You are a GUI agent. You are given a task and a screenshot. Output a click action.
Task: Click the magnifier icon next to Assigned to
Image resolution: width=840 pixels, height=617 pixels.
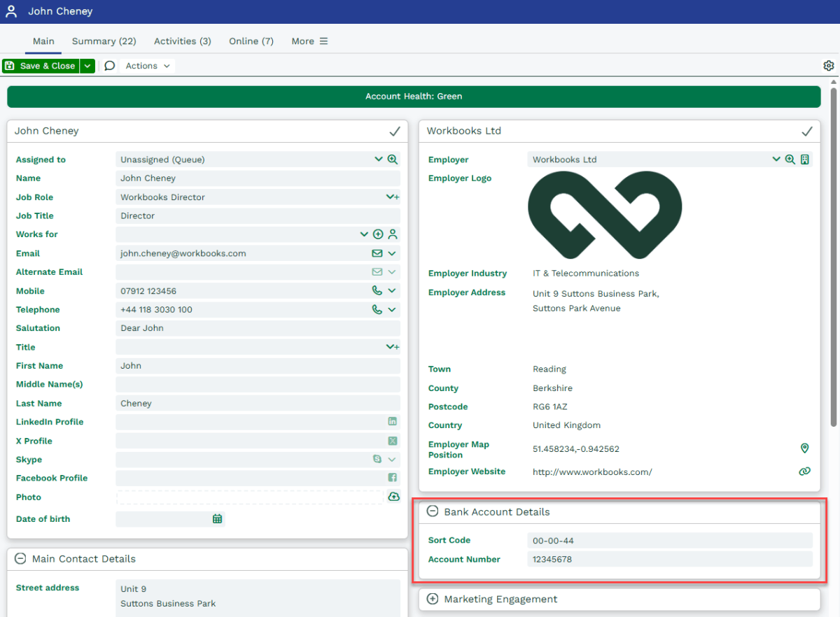(393, 159)
